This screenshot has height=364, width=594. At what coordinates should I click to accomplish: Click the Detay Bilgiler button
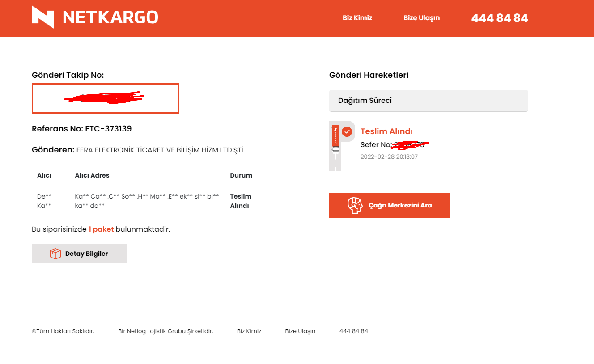click(x=79, y=254)
